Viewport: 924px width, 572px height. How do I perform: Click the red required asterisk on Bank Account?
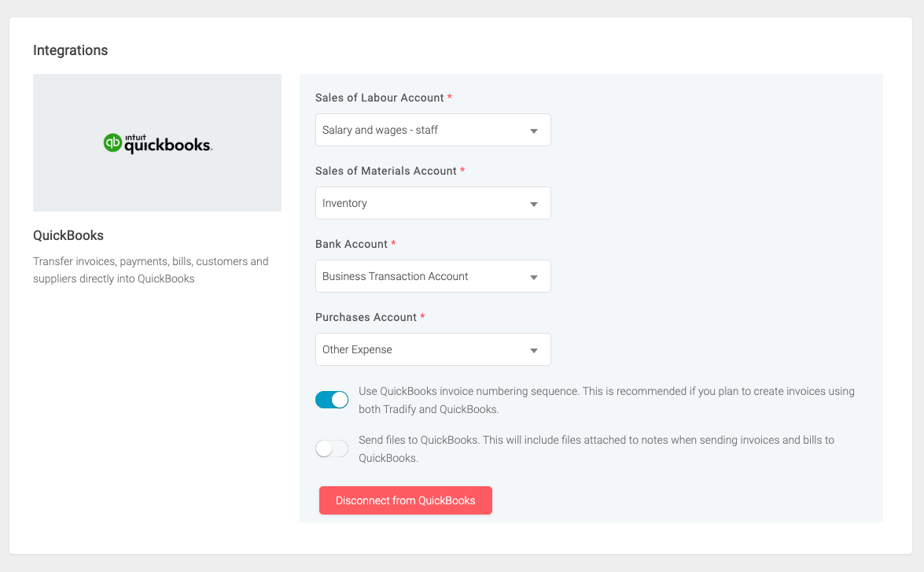pos(392,244)
